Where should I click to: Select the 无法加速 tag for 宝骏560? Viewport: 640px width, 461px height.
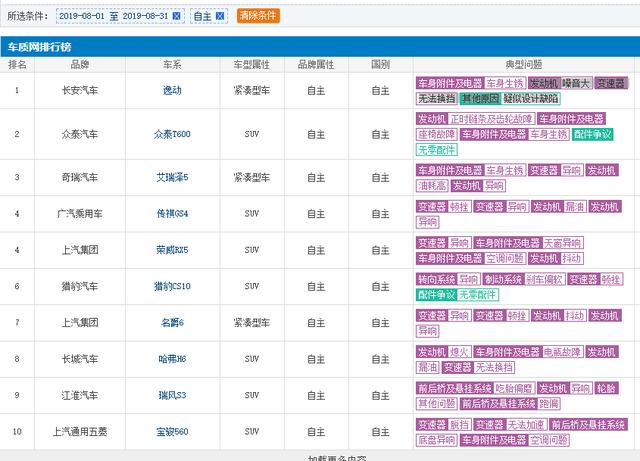pyautogui.click(x=526, y=425)
